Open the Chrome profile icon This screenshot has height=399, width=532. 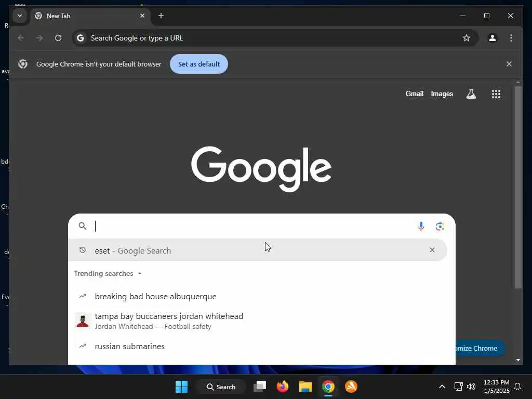(x=493, y=38)
